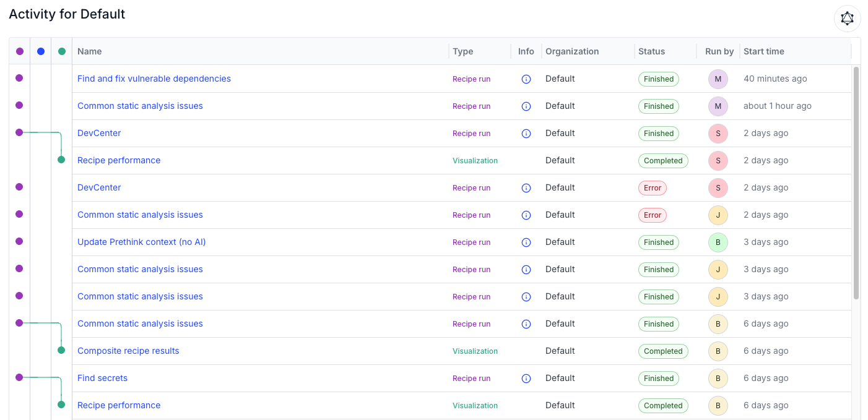Sort by the Type column header
This screenshot has height=420, width=868.
463,51
